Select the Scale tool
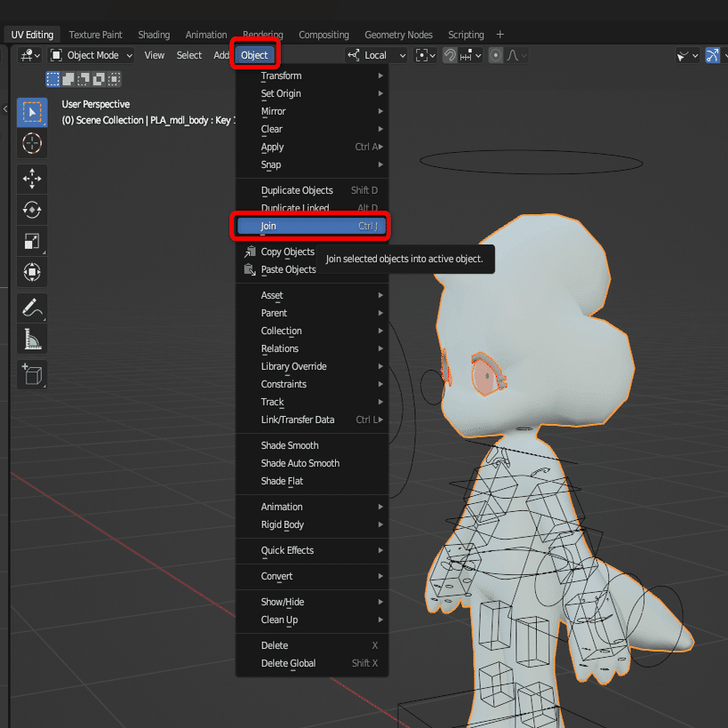 (x=32, y=241)
